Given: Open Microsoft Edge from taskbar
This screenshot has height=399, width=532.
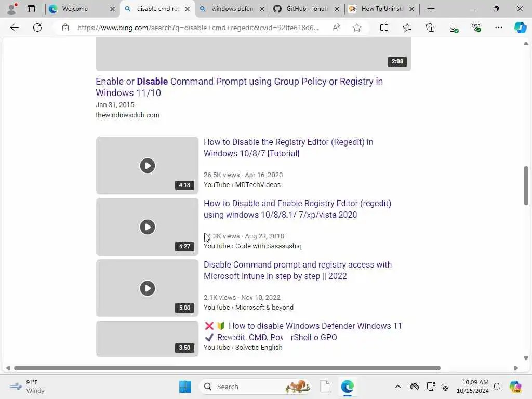Looking at the screenshot, I should [x=348, y=387].
